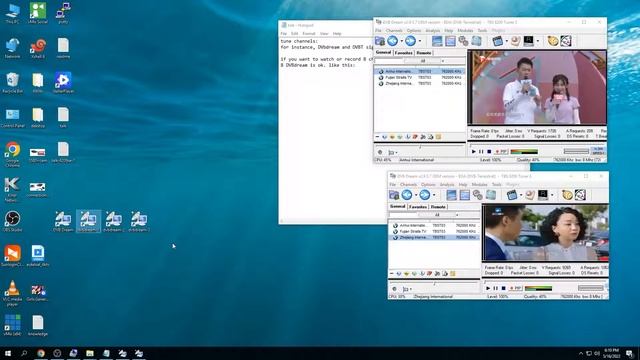Click the clock icon in top DVB Dream toolbar
The width and height of the screenshot is (640, 360).
coord(553,41)
